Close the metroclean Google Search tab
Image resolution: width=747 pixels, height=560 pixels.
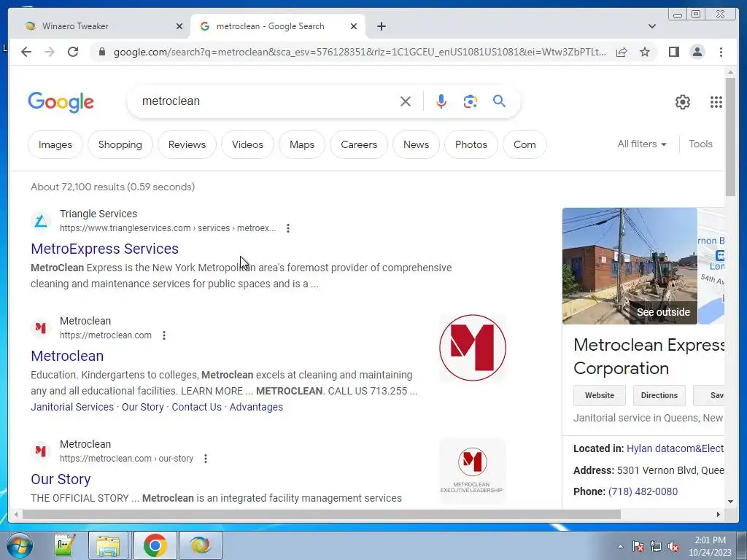[354, 26]
